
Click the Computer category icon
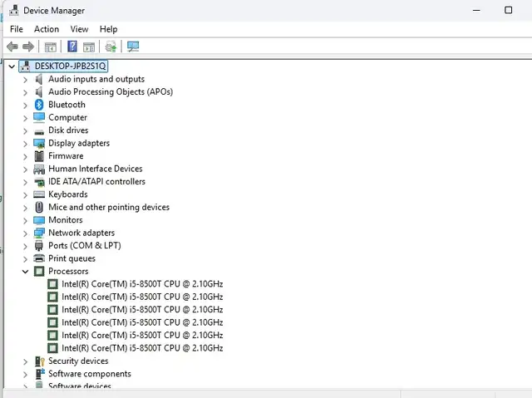39,117
